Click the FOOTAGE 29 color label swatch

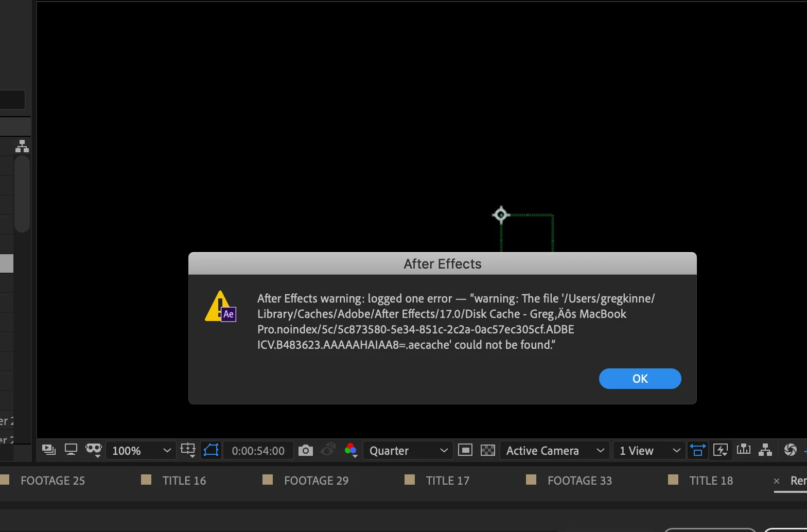coord(268,480)
